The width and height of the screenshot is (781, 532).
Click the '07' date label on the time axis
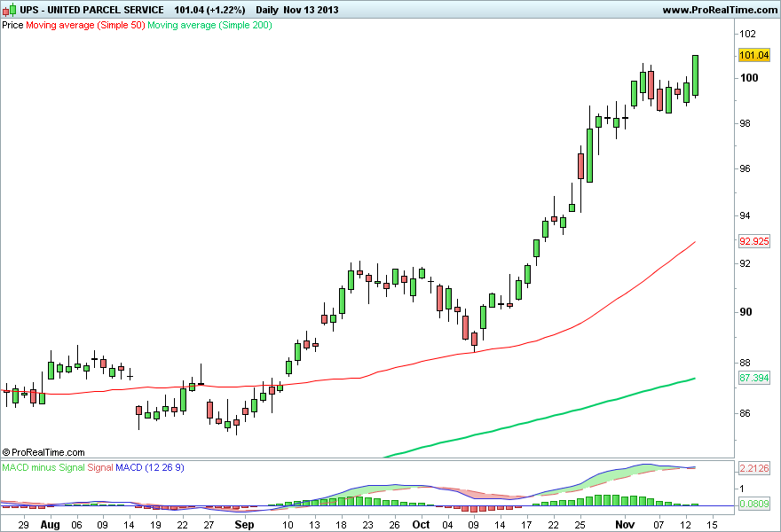659,525
